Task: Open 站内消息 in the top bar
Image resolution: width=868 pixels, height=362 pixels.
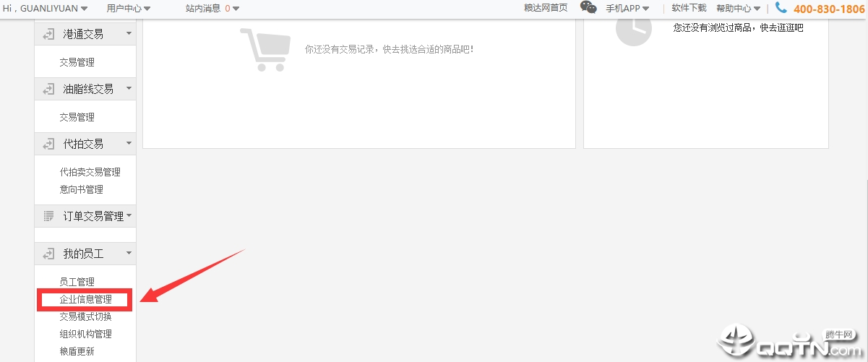Action: [x=212, y=9]
